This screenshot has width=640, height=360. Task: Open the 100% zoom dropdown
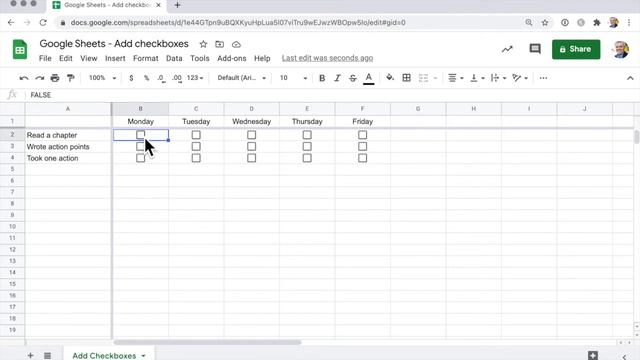102,78
